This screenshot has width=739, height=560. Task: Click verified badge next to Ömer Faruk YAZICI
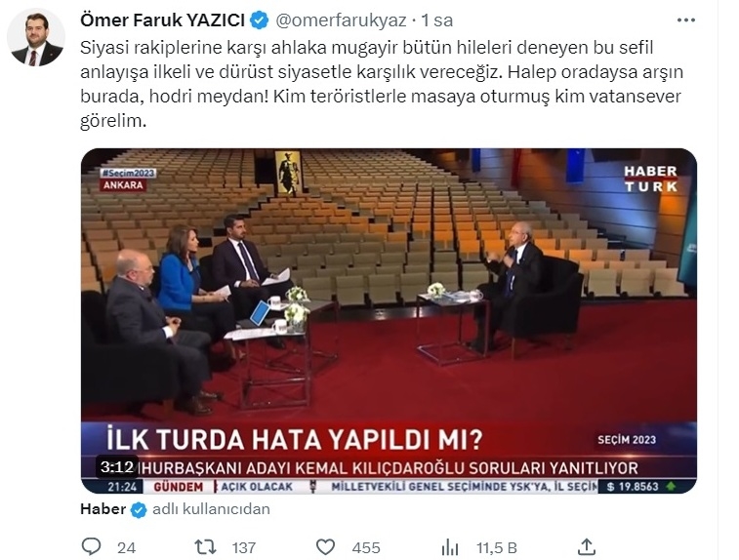(x=260, y=20)
